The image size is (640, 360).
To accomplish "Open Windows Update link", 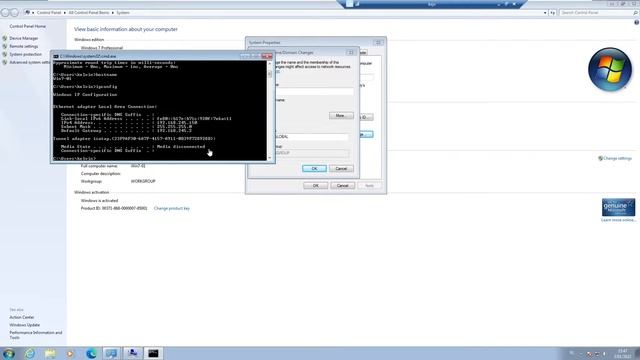I will click(24, 325).
